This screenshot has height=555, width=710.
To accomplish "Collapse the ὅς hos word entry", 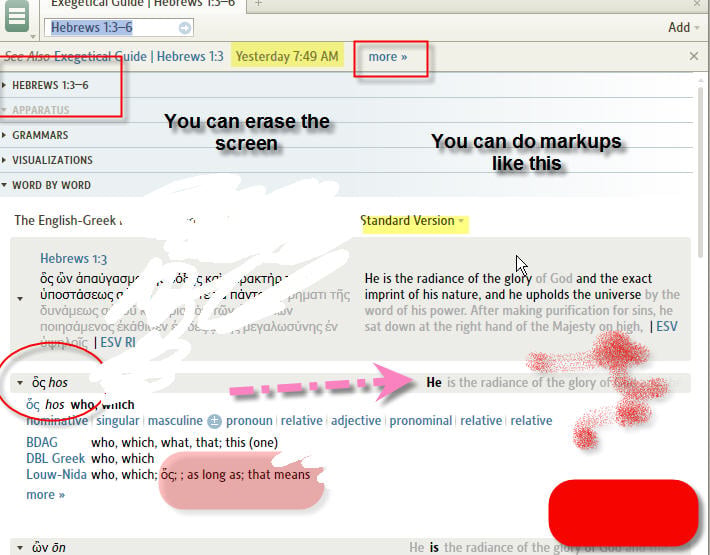I will (20, 383).
